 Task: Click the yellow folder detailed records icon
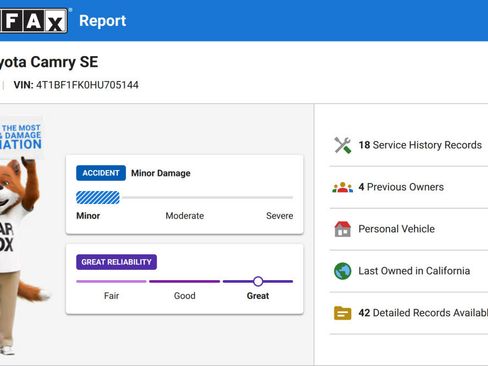(342, 313)
